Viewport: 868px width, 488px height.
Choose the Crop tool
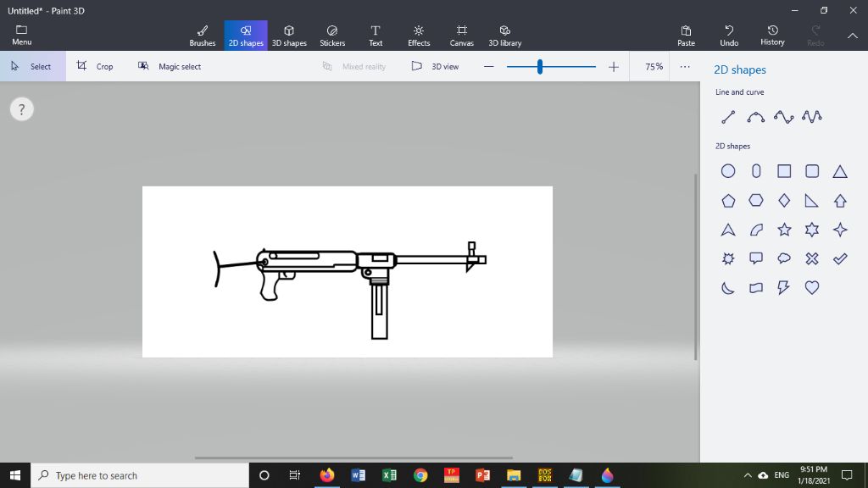[95, 66]
